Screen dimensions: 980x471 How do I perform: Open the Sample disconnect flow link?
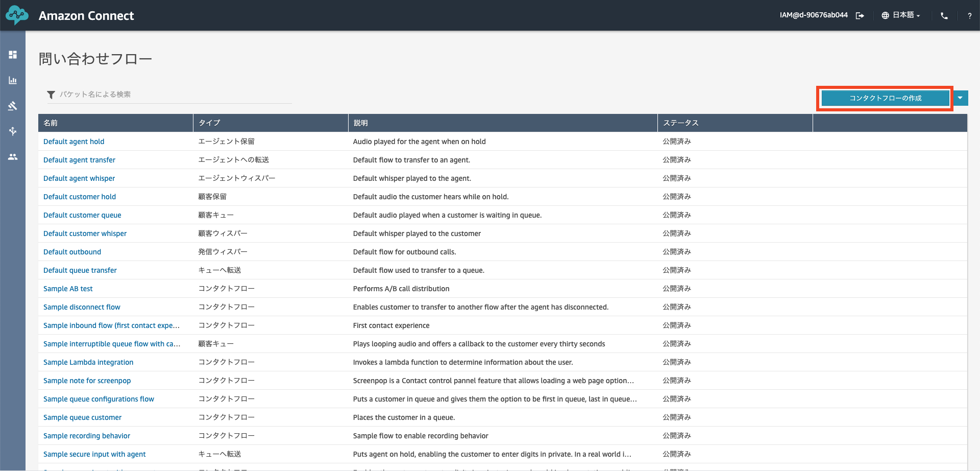(82, 307)
